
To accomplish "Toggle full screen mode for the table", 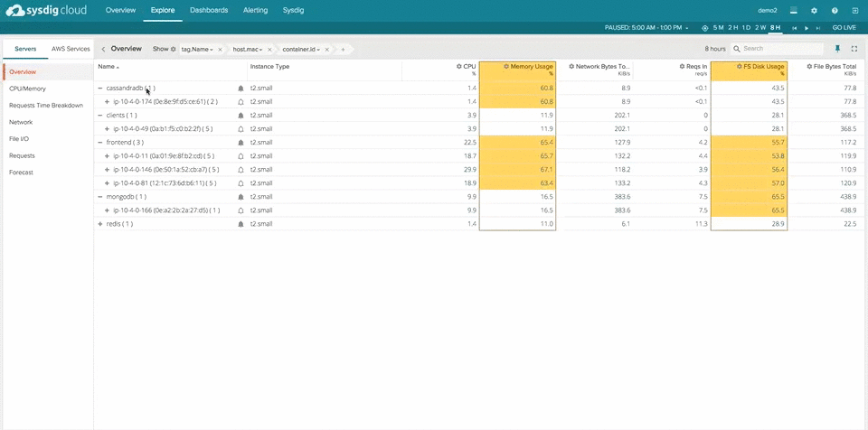I will (854, 49).
